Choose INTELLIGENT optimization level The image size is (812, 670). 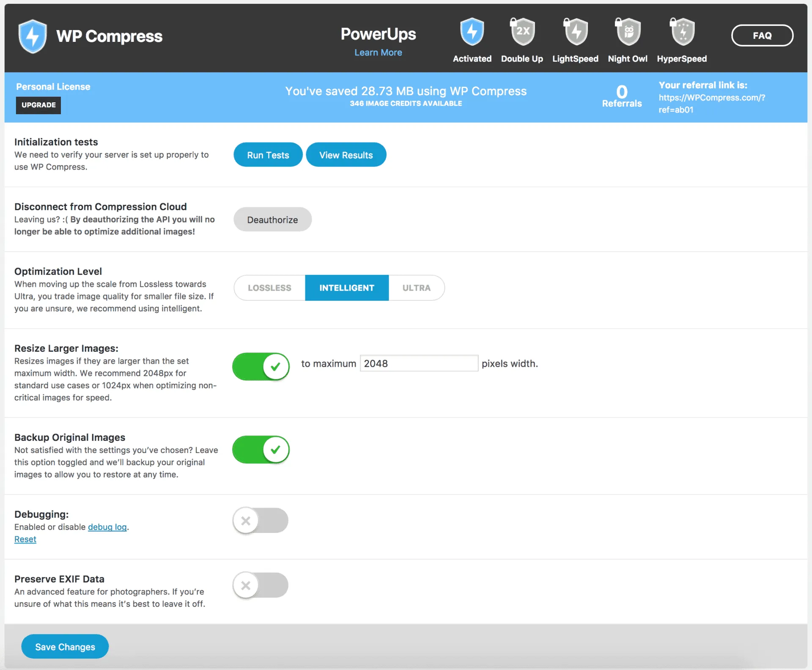click(347, 288)
